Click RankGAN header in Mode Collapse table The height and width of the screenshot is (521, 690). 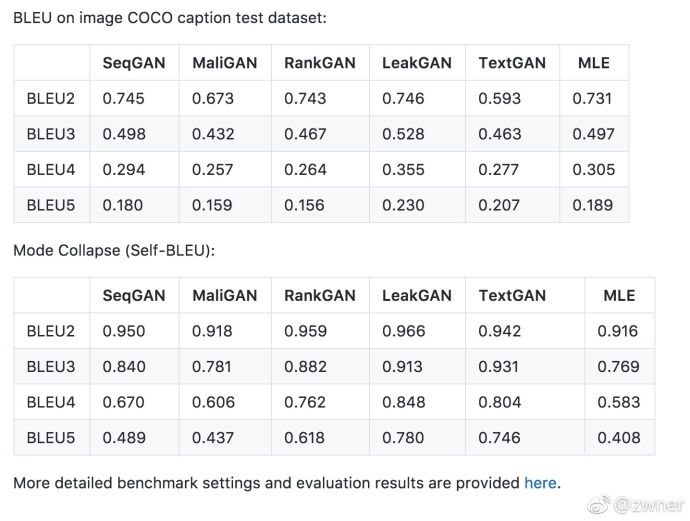click(320, 296)
